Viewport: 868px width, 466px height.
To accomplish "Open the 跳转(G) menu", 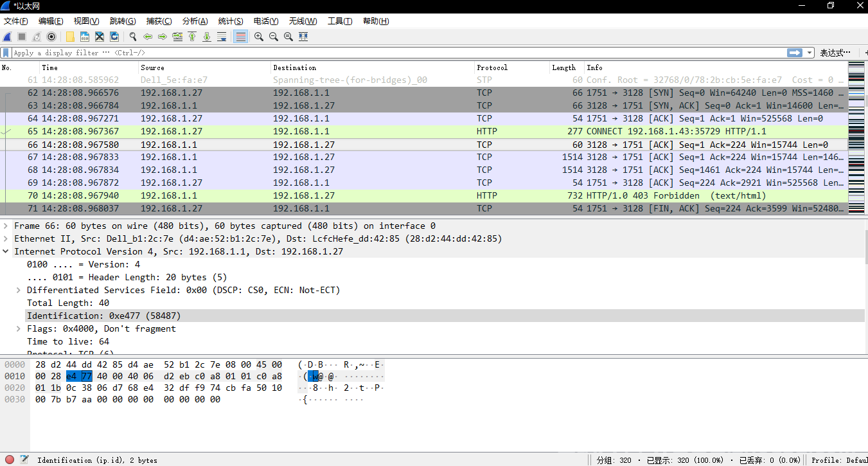I will coord(123,21).
